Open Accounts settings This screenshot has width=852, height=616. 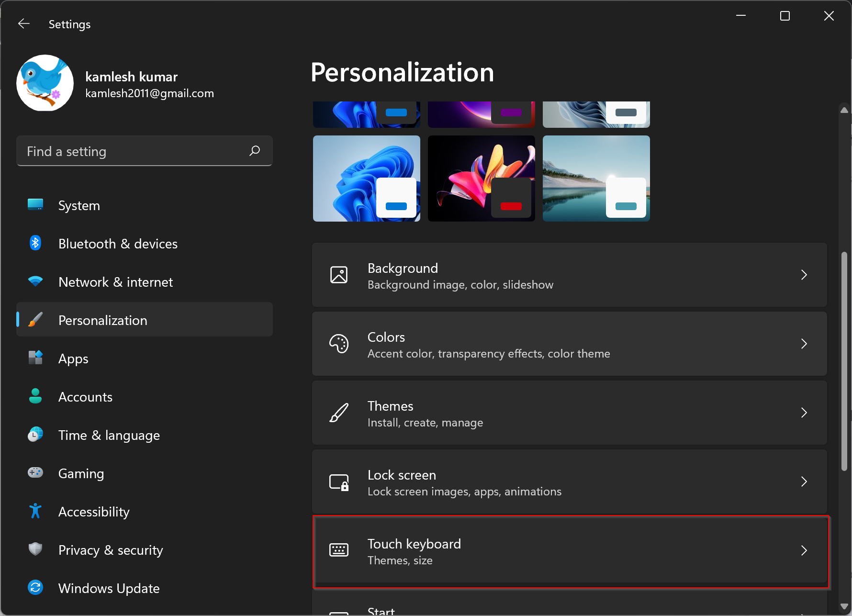(x=145, y=397)
